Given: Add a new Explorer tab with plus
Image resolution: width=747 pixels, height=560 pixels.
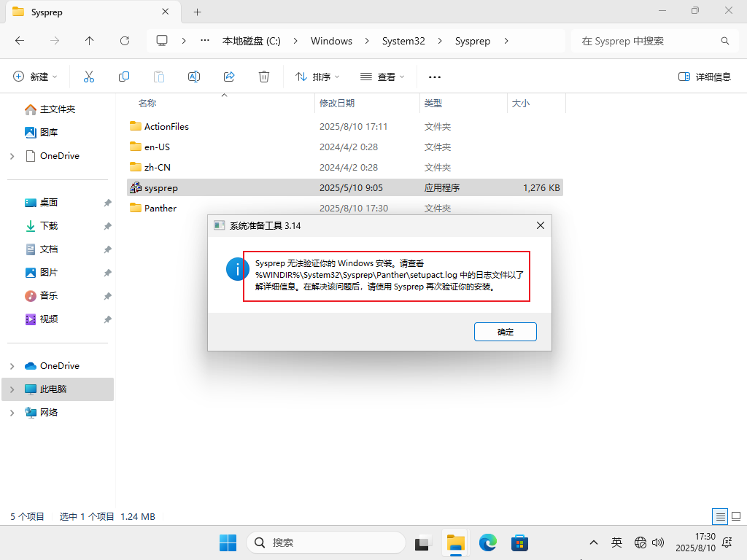Looking at the screenshot, I should 197,12.
